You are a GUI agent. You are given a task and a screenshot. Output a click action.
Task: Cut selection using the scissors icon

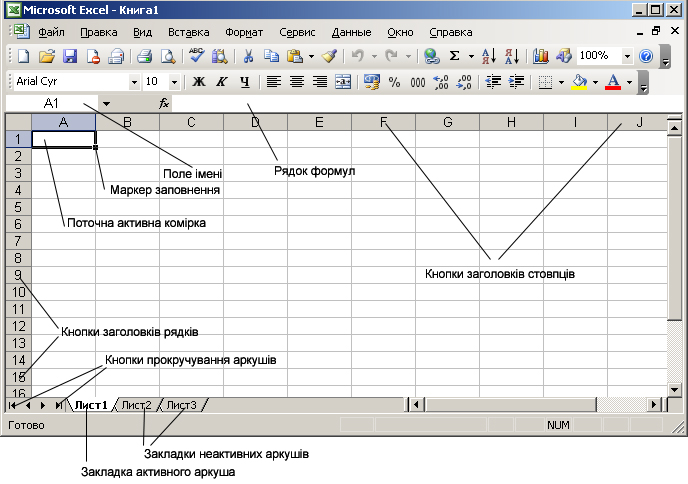click(x=248, y=56)
